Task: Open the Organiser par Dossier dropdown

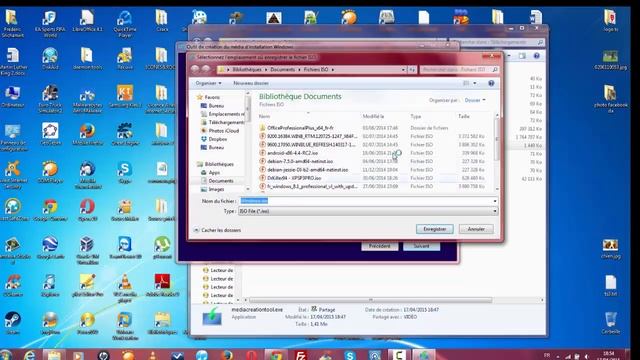Action: (475, 100)
